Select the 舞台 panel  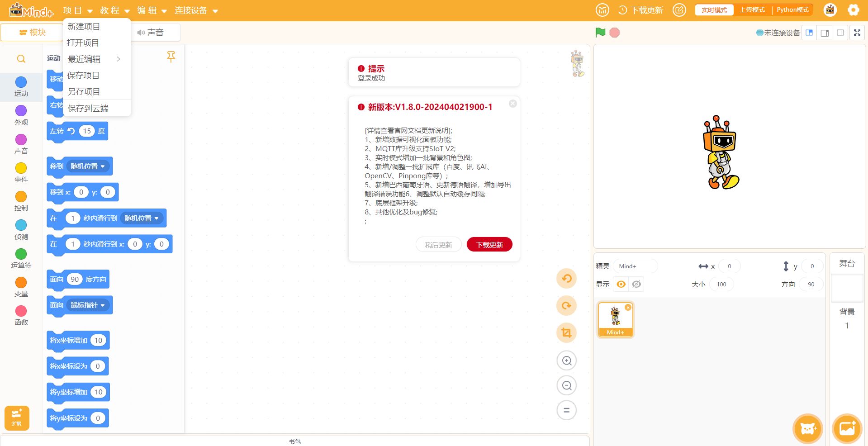847,263
